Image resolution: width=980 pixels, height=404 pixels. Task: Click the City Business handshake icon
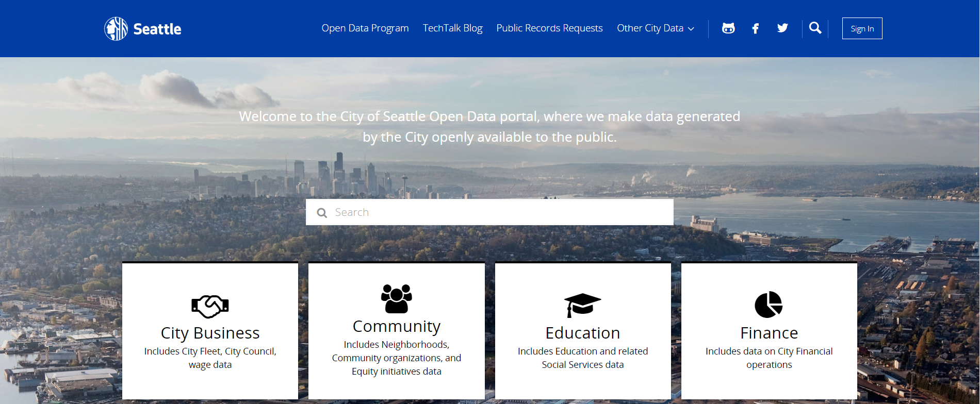(210, 307)
